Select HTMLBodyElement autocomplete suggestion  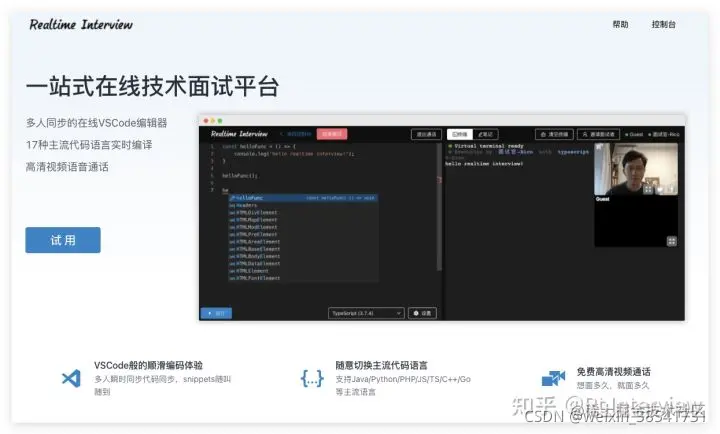(304, 256)
